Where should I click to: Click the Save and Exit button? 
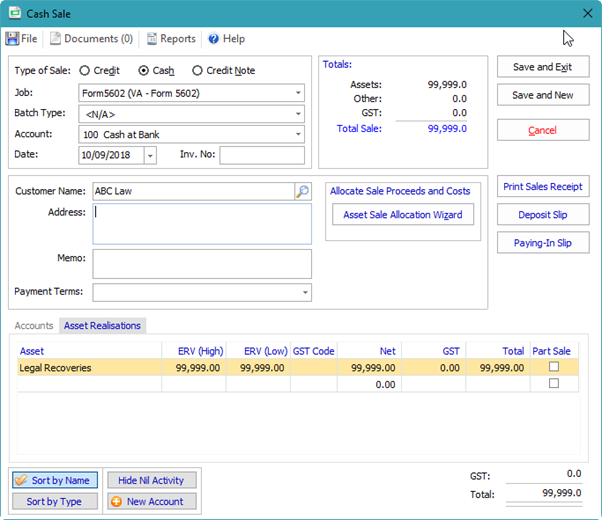(x=542, y=67)
